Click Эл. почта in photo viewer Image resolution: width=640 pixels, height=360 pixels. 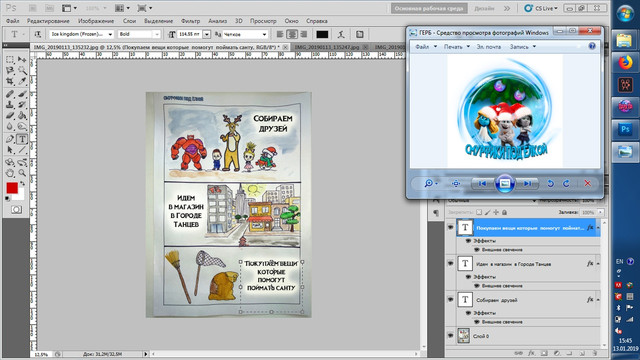point(489,47)
